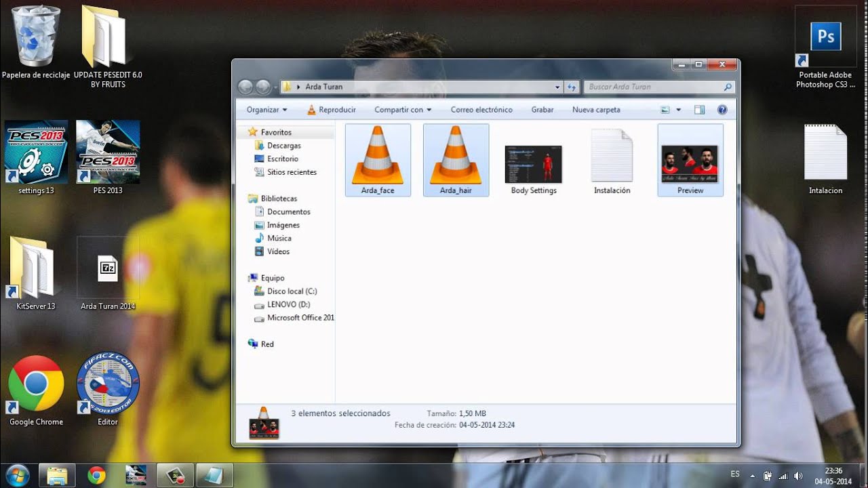Open Documentos library
Image resolution: width=868 pixels, height=488 pixels.
pos(288,211)
